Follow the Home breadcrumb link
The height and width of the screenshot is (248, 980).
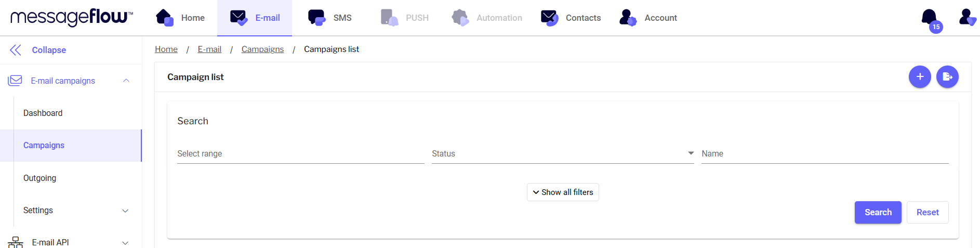pyautogui.click(x=166, y=49)
